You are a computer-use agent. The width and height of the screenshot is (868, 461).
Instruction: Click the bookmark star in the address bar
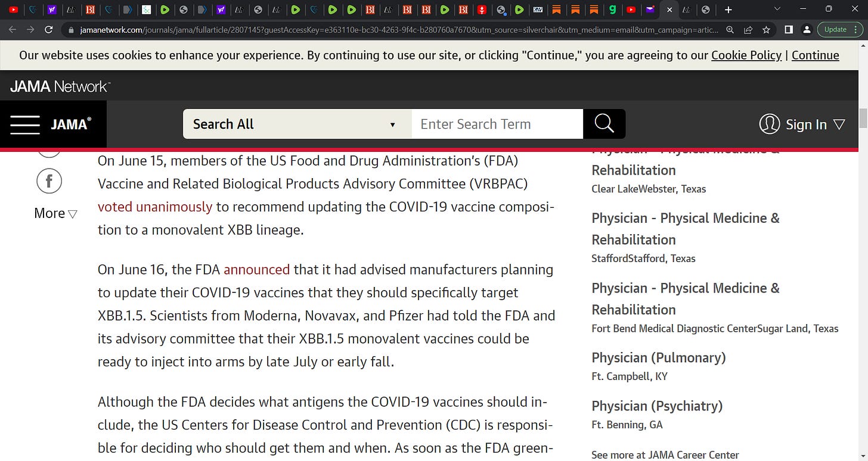767,30
